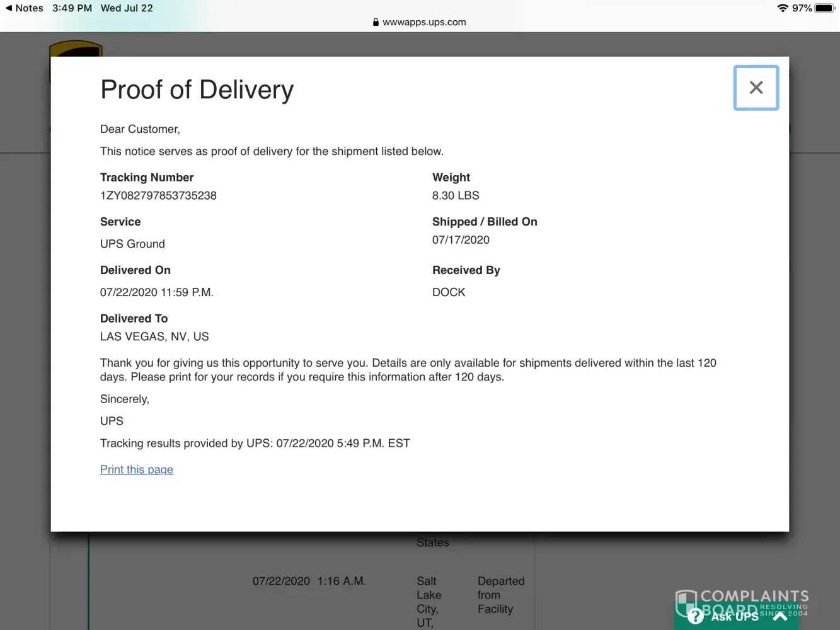Screen dimensions: 840x630
Task: Click the Received By label
Action: point(466,270)
